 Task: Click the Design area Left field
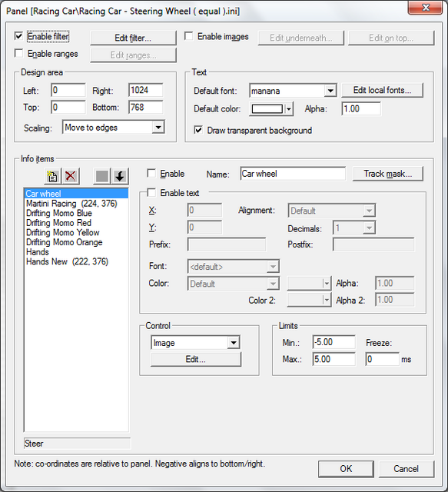(68, 91)
